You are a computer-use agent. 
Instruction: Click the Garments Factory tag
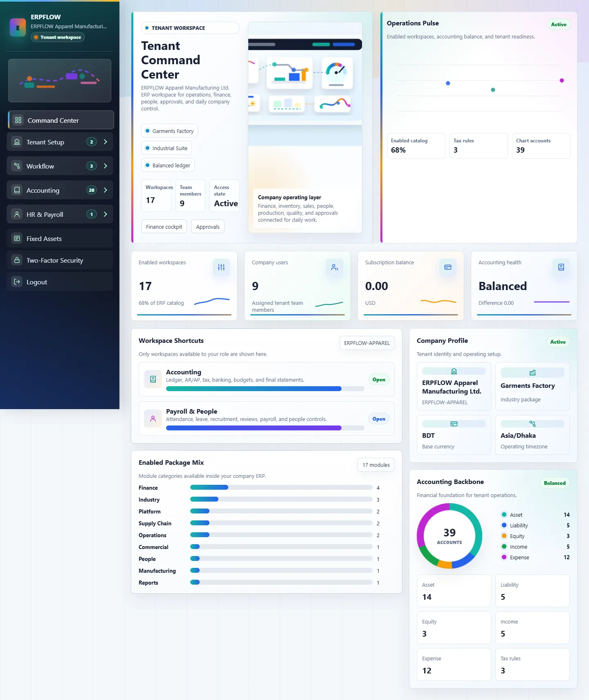click(x=169, y=131)
